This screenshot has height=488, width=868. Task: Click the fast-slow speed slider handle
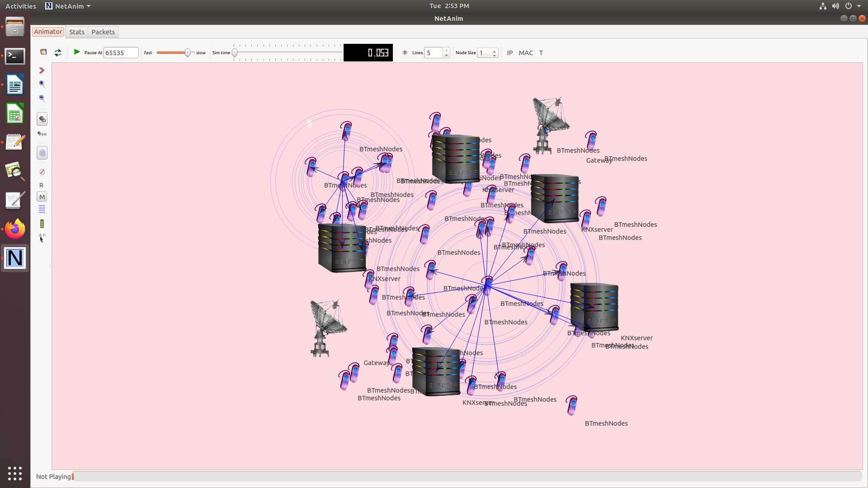pyautogui.click(x=188, y=53)
